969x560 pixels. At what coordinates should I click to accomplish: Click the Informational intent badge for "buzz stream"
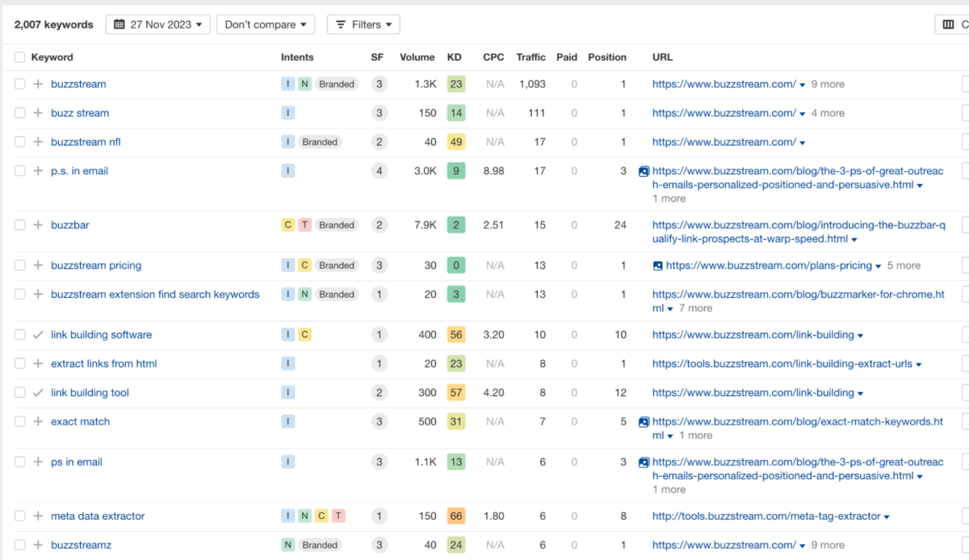[287, 113]
